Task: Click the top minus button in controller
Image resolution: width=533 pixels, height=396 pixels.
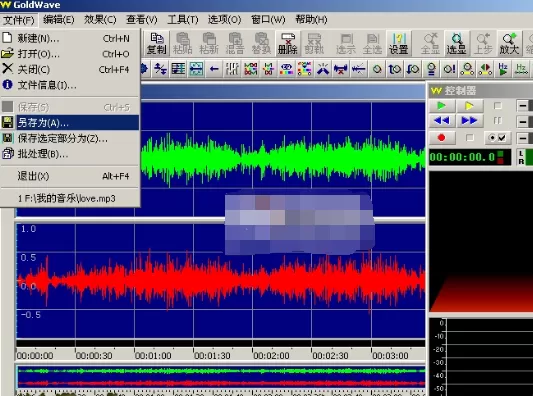Action: [x=523, y=106]
